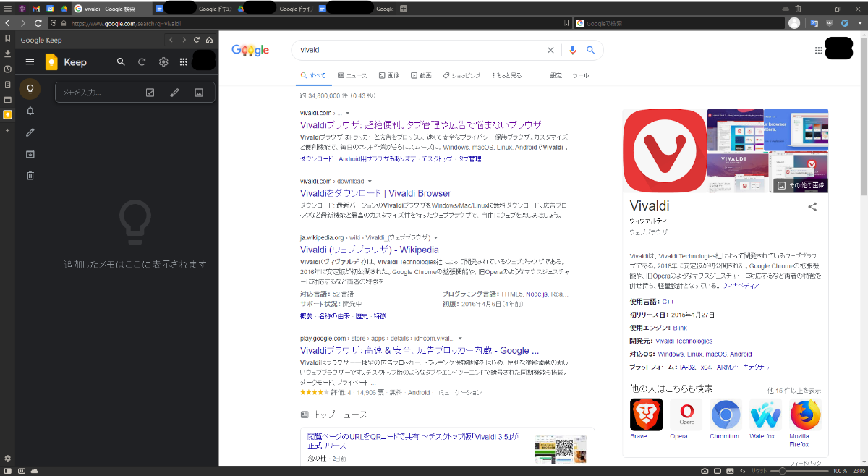The height and width of the screenshot is (476, 868).
Task: Start voice search with microphone
Action: [573, 50]
